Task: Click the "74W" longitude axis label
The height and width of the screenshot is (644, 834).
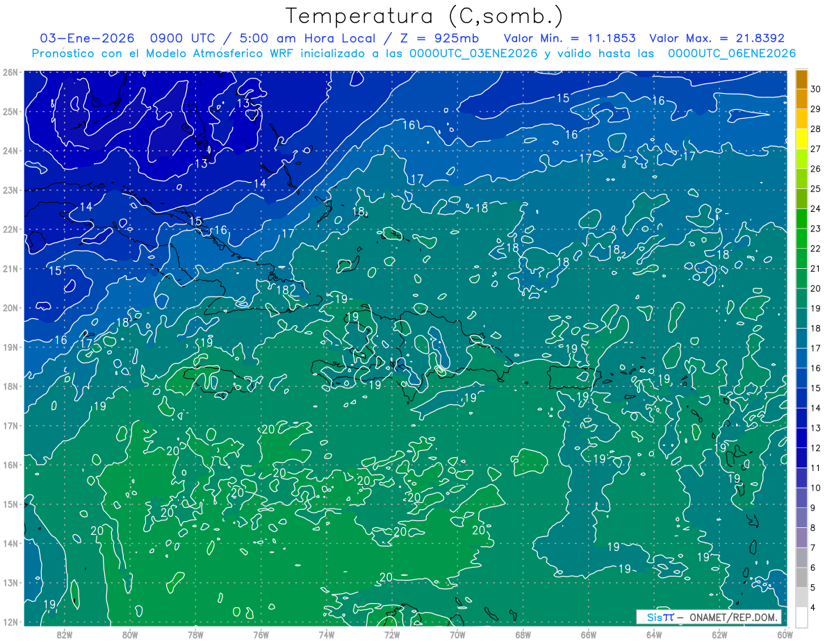Action: pos(327,634)
